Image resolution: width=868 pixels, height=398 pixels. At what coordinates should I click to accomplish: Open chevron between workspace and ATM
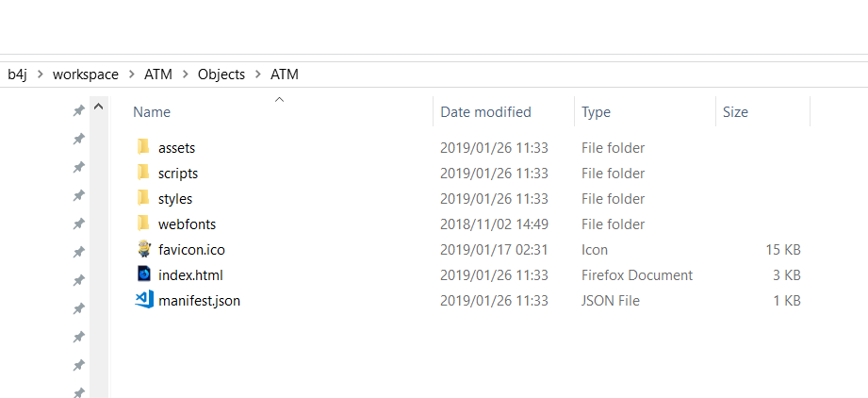[x=131, y=75]
